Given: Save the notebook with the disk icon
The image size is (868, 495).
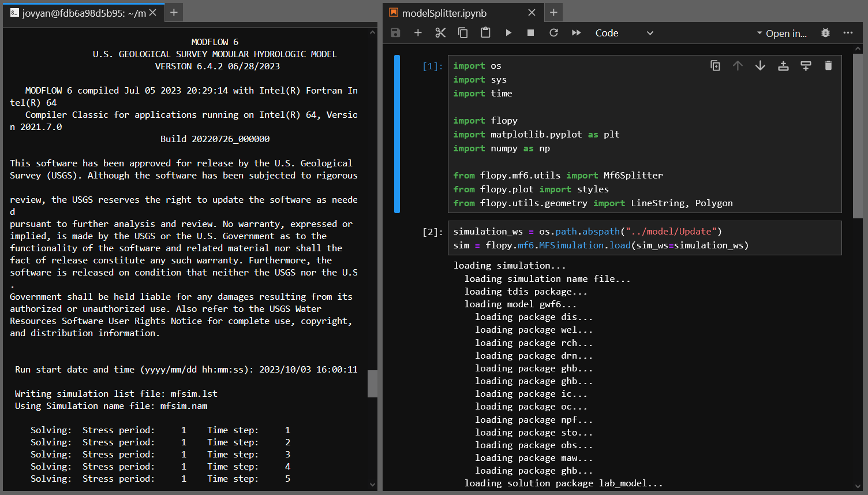Looking at the screenshot, I should pyautogui.click(x=395, y=33).
